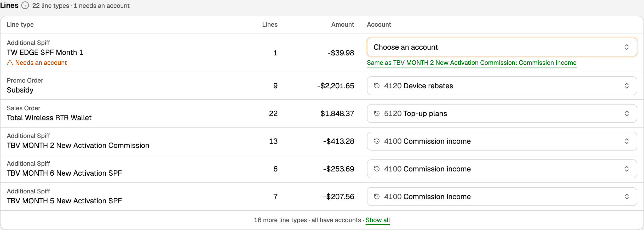Select the TW EDGE SPF Month 1 line type
The image size is (644, 230).
click(x=45, y=52)
